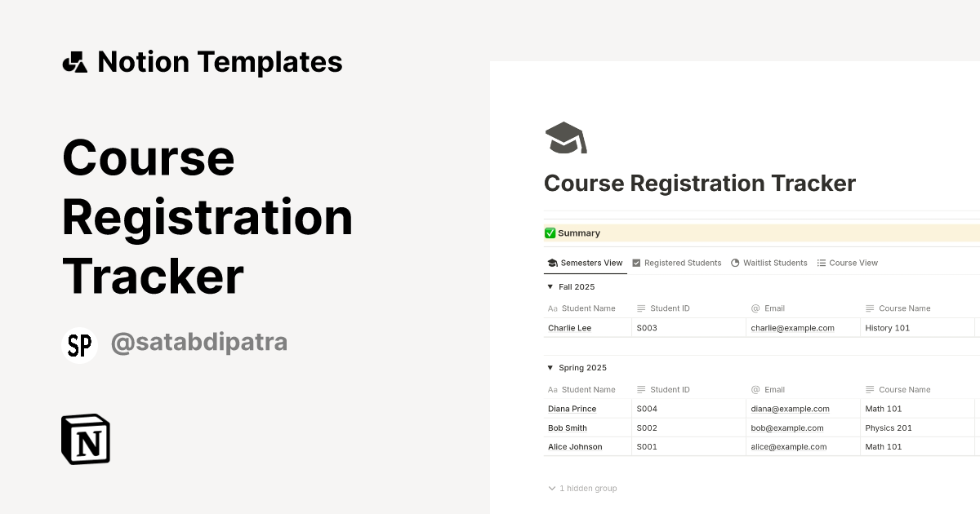The height and width of the screenshot is (514, 980).
Task: Click the @ icon on the Email column
Action: [755, 308]
